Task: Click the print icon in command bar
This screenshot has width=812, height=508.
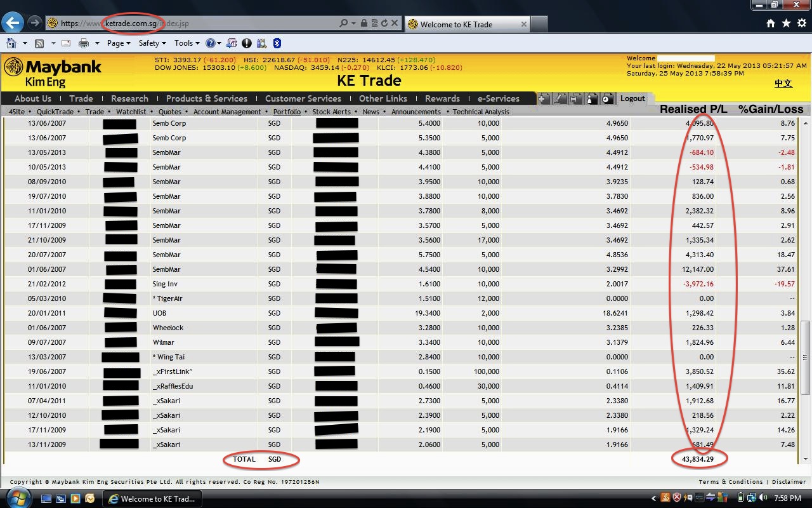Action: pyautogui.click(x=83, y=43)
